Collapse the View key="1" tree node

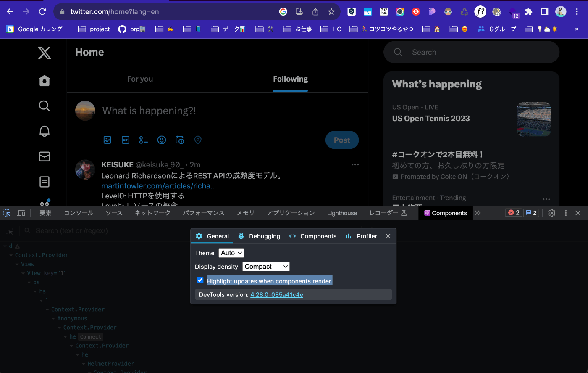[24, 273]
